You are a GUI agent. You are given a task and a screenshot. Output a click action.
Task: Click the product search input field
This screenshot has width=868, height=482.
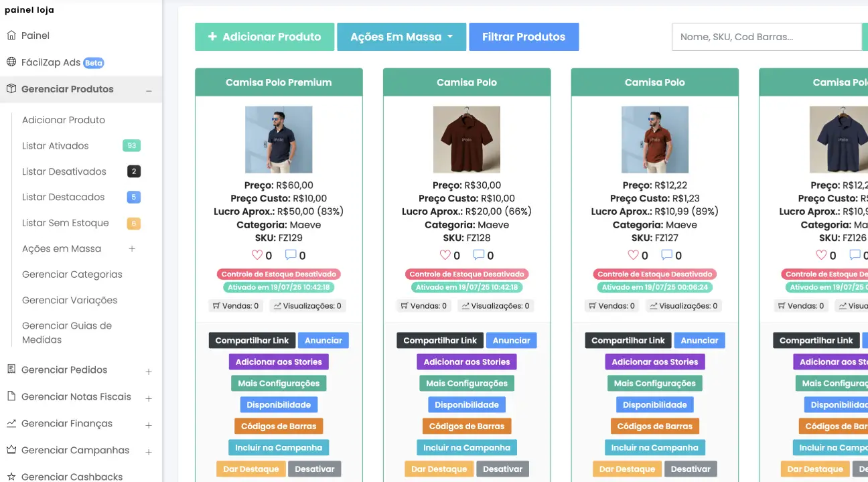[766, 37]
